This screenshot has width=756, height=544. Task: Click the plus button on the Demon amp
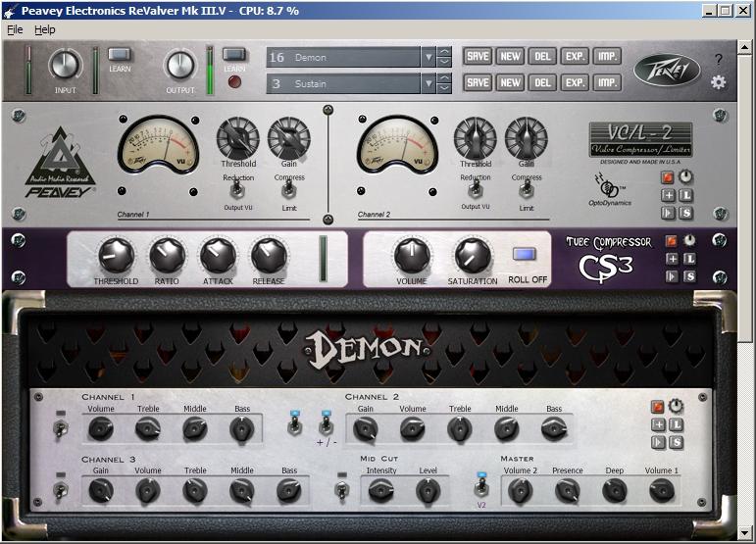coord(658,424)
